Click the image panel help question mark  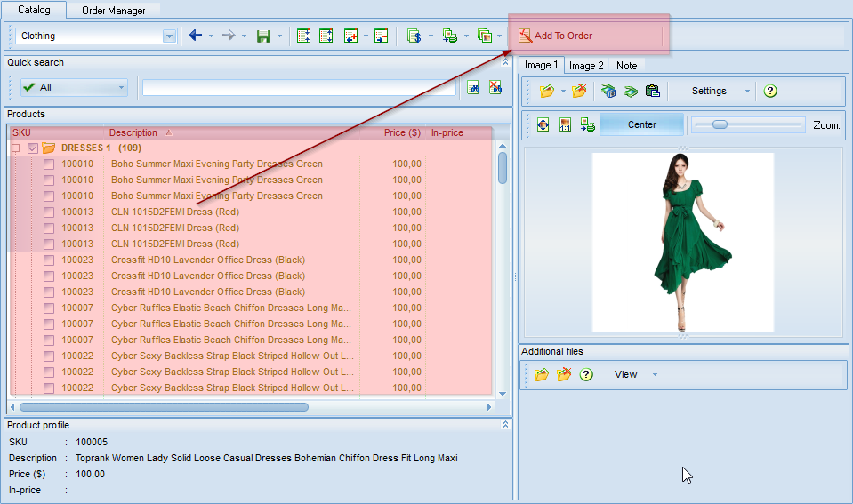tap(769, 91)
